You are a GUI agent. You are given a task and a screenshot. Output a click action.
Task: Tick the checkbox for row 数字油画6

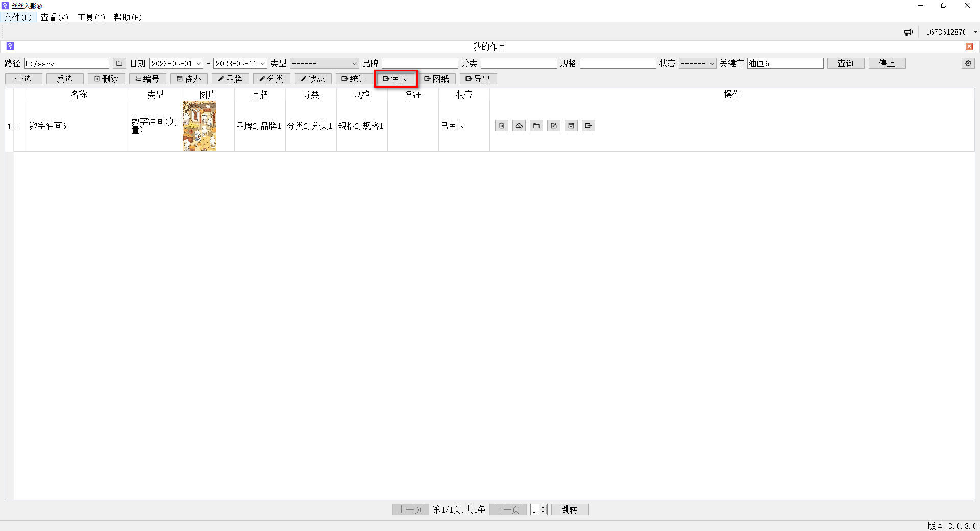point(17,126)
